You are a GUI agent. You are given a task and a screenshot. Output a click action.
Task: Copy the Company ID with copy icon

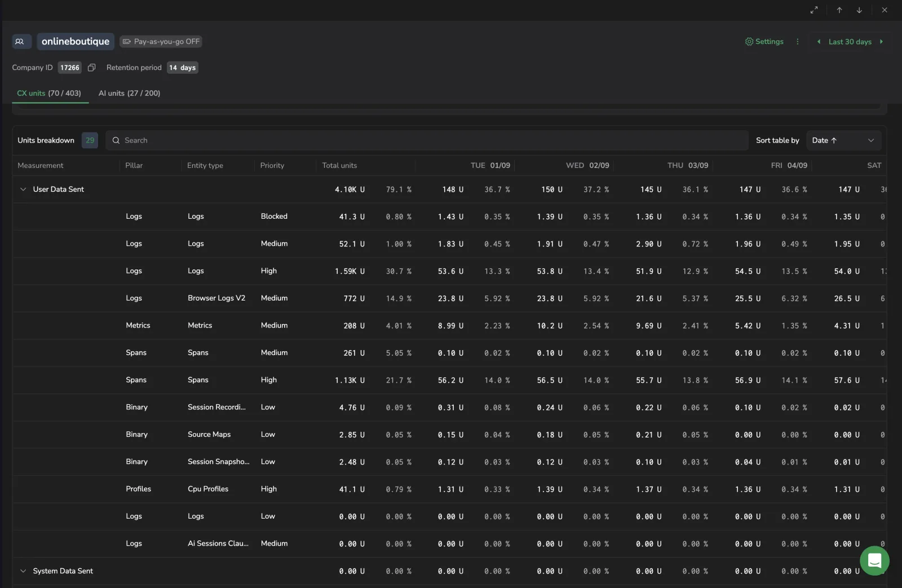[91, 68]
